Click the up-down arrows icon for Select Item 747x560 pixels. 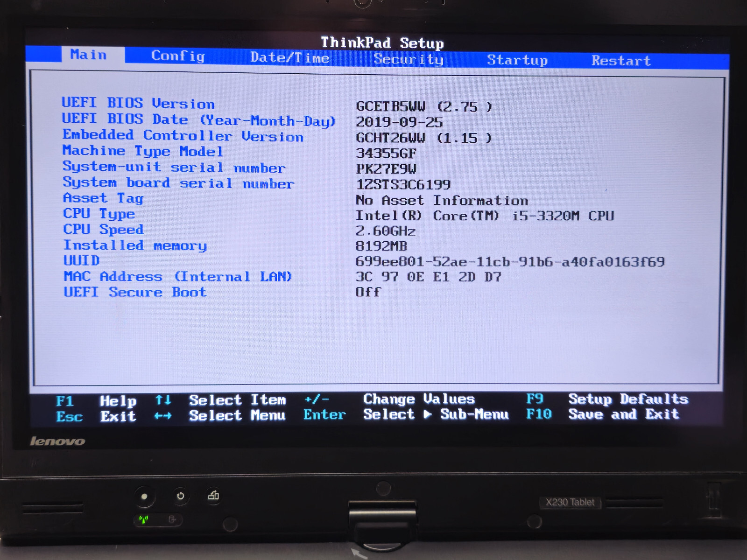(163, 400)
